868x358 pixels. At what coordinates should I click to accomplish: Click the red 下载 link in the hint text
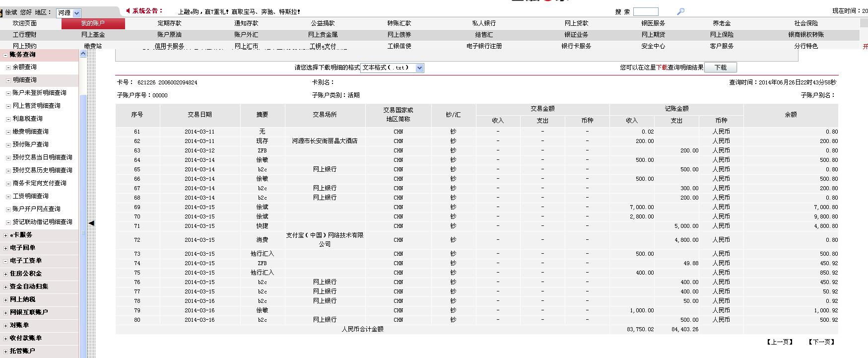662,68
